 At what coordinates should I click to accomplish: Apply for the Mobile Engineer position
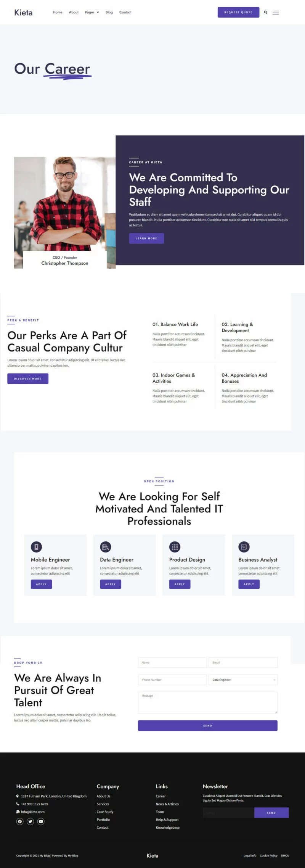(x=41, y=584)
